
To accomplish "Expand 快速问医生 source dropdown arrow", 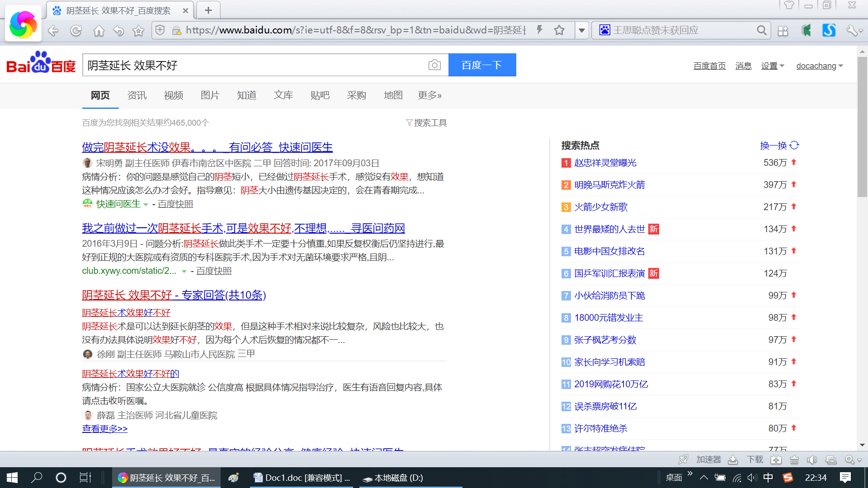I will click(146, 205).
